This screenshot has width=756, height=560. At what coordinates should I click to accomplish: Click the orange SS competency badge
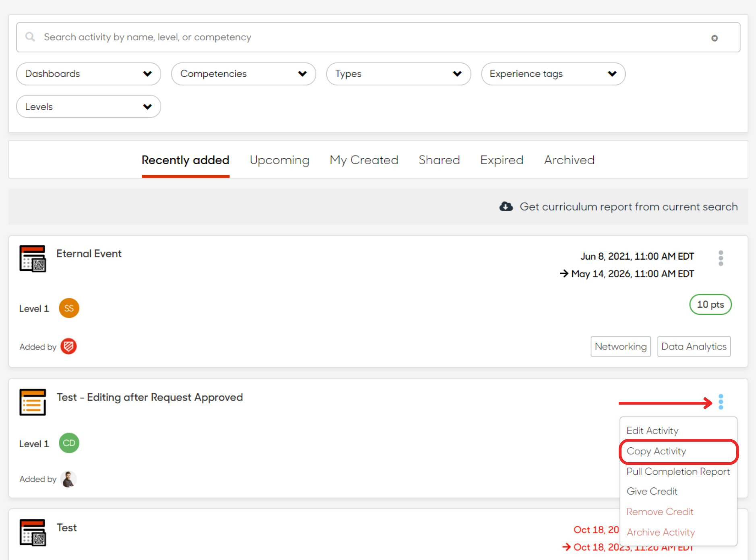point(69,308)
